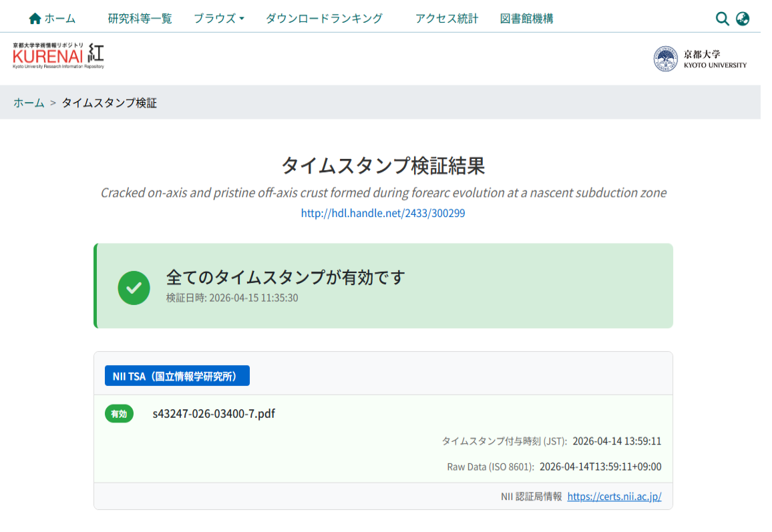Click the home icon in navigation bar

[35, 19]
